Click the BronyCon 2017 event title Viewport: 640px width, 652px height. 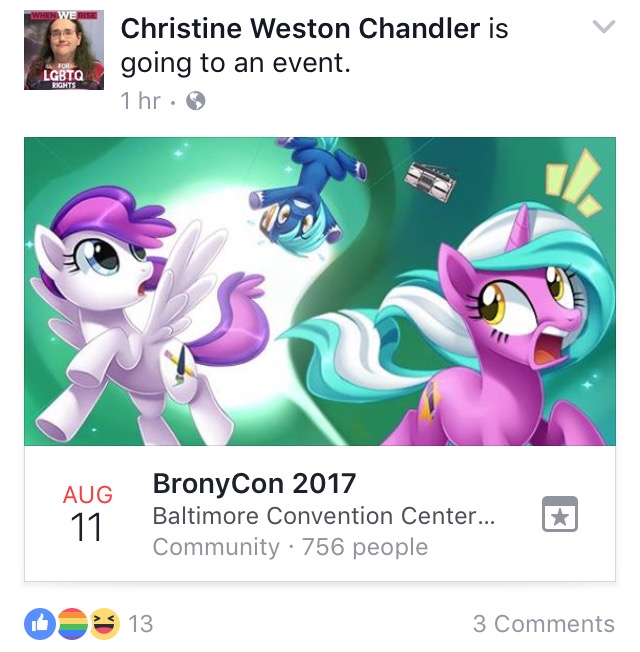tap(254, 483)
